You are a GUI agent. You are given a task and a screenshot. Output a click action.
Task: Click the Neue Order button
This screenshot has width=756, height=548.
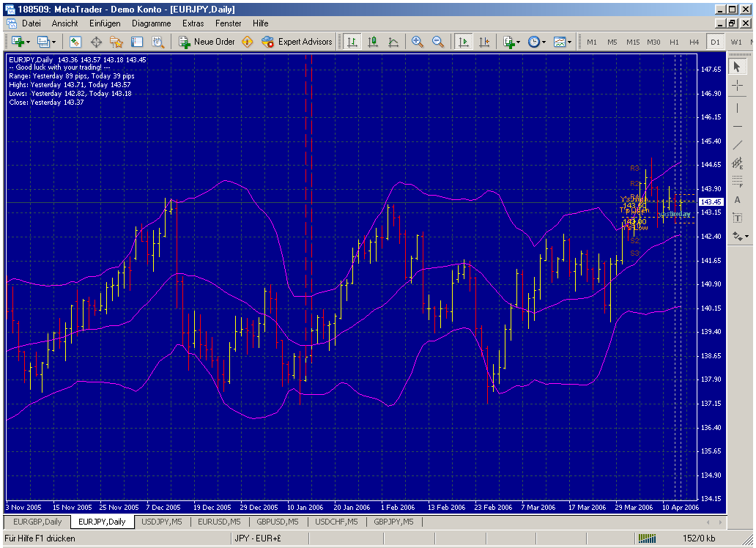coord(207,42)
